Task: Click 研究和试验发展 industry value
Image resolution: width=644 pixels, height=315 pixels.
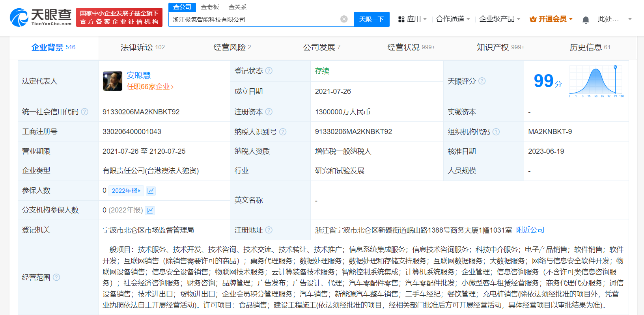Action: tap(340, 171)
